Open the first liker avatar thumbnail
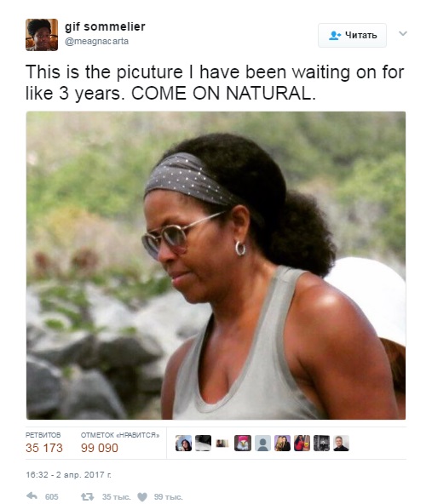Image resolution: width=432 pixels, height=504 pixels. 183,443
